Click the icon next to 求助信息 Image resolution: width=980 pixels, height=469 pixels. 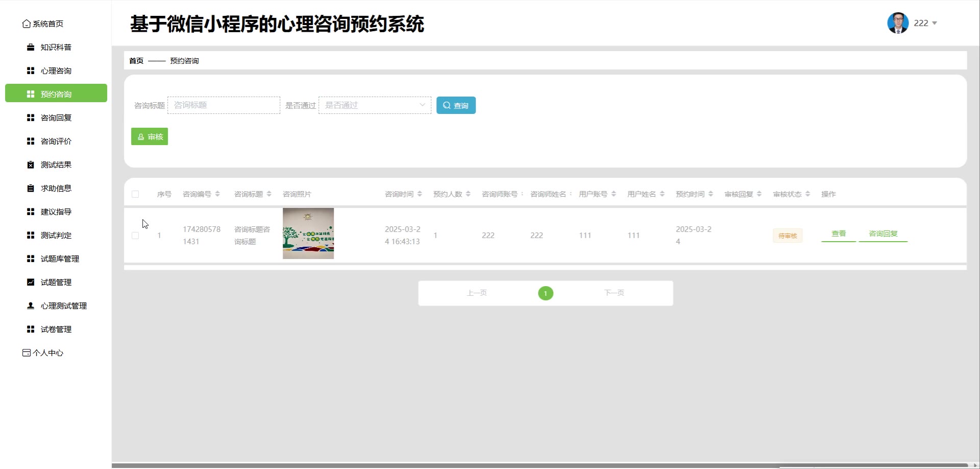point(31,189)
